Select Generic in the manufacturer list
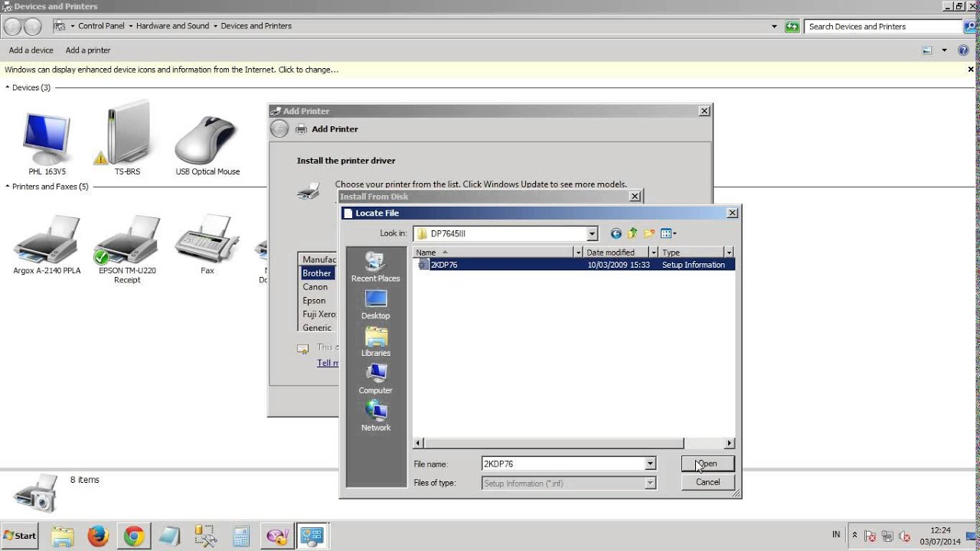 point(317,328)
